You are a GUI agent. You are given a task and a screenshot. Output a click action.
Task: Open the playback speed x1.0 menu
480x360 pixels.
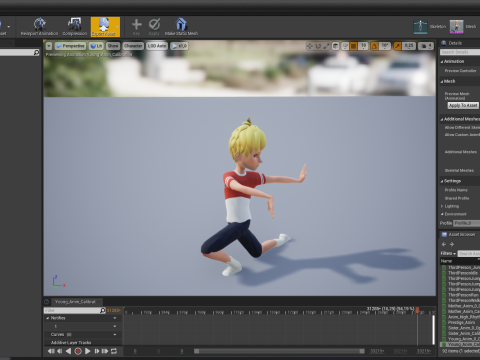179,46
